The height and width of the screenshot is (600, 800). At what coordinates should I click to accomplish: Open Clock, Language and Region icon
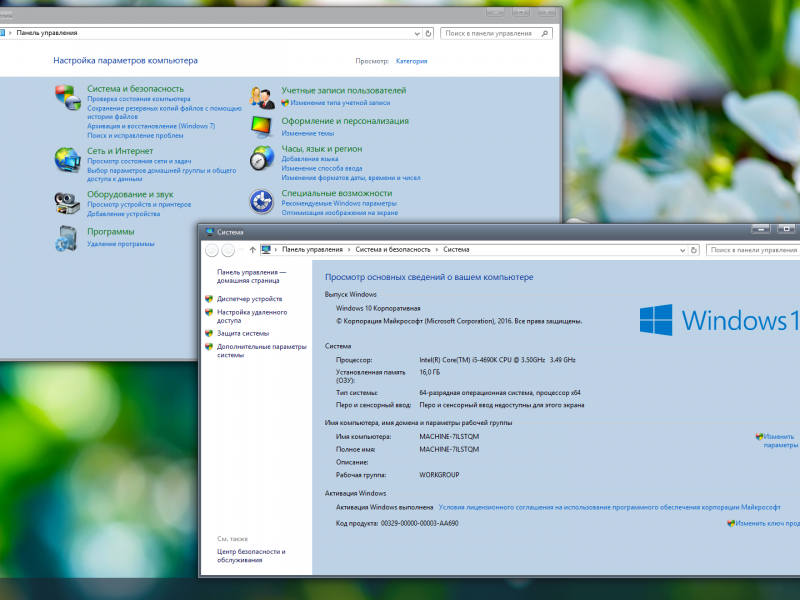tap(262, 158)
